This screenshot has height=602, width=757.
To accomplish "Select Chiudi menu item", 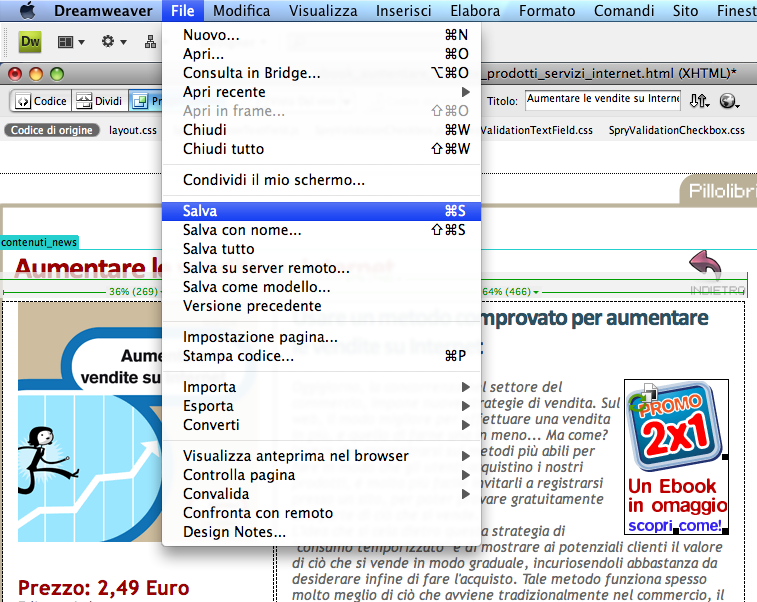I will (x=321, y=129).
